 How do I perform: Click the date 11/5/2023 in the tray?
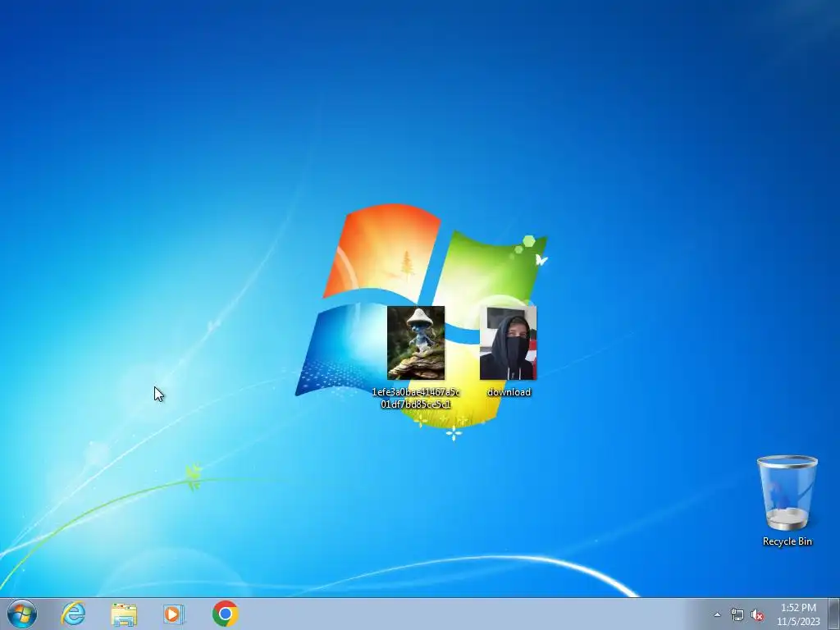pos(798,622)
